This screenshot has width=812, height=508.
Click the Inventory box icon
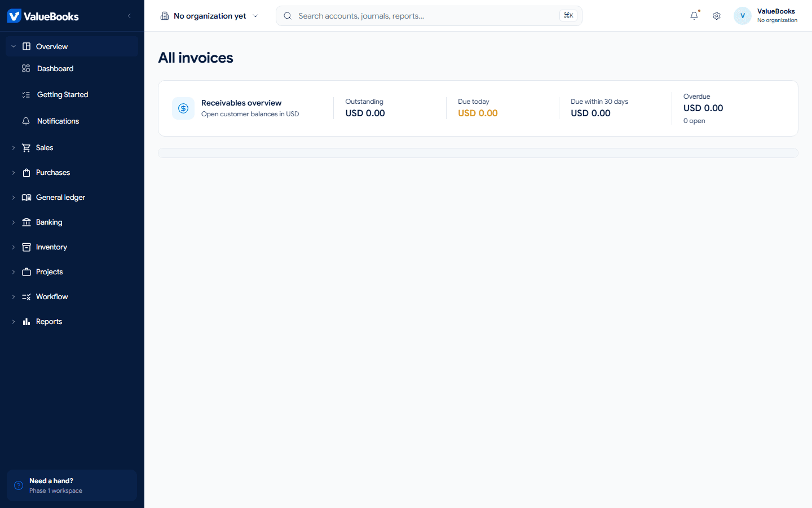coord(27,247)
